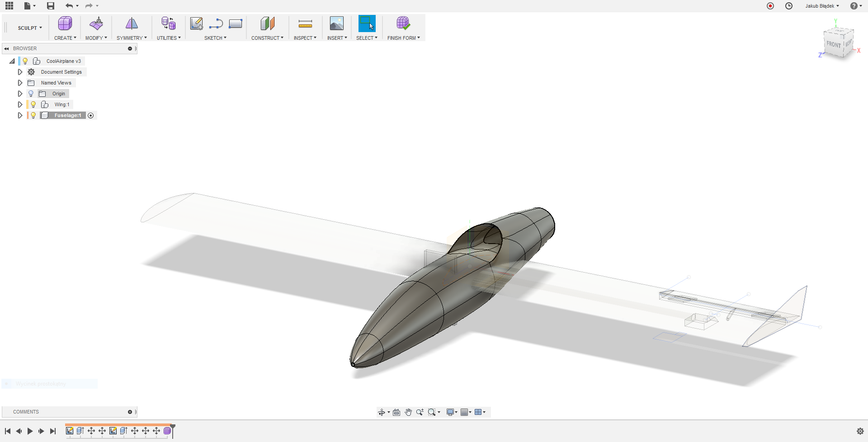Choose the Construct plane tool icon

pyautogui.click(x=268, y=24)
